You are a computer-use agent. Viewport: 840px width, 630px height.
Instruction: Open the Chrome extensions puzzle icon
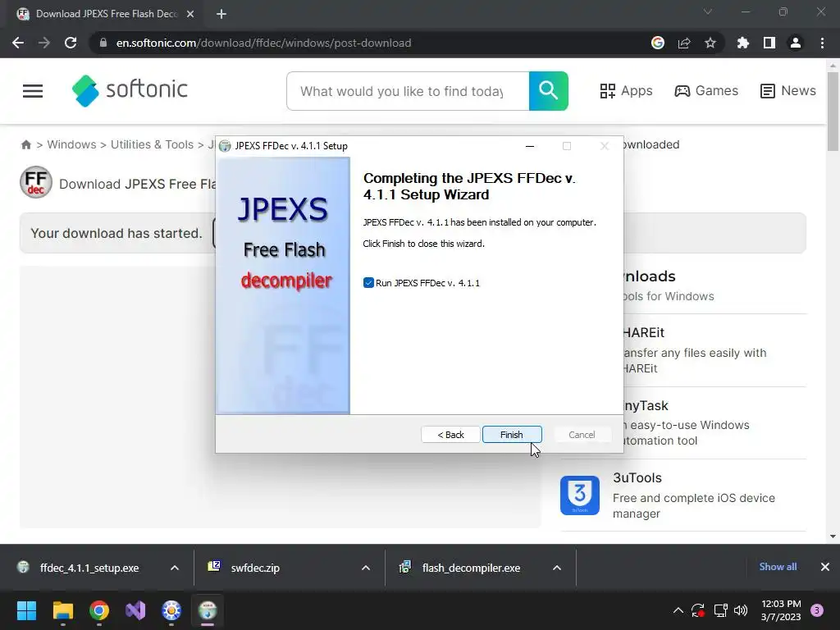tap(743, 43)
